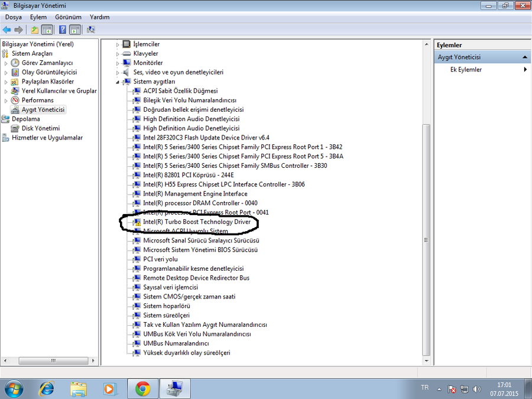Toggle the action pane toolbar icon
This screenshot has height=399, width=532.
[75, 30]
